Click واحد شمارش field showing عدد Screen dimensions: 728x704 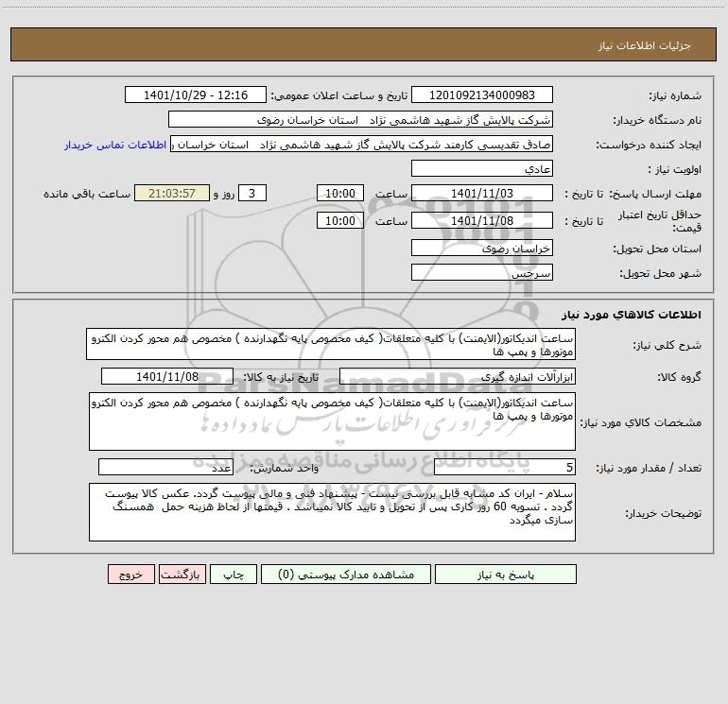[165, 468]
